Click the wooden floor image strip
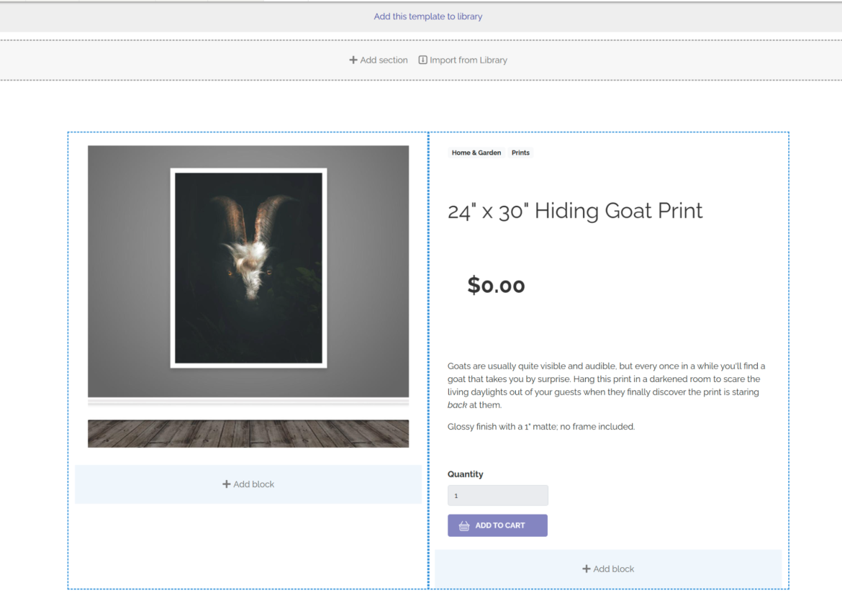Viewport: 842px width, 616px height. 248,434
